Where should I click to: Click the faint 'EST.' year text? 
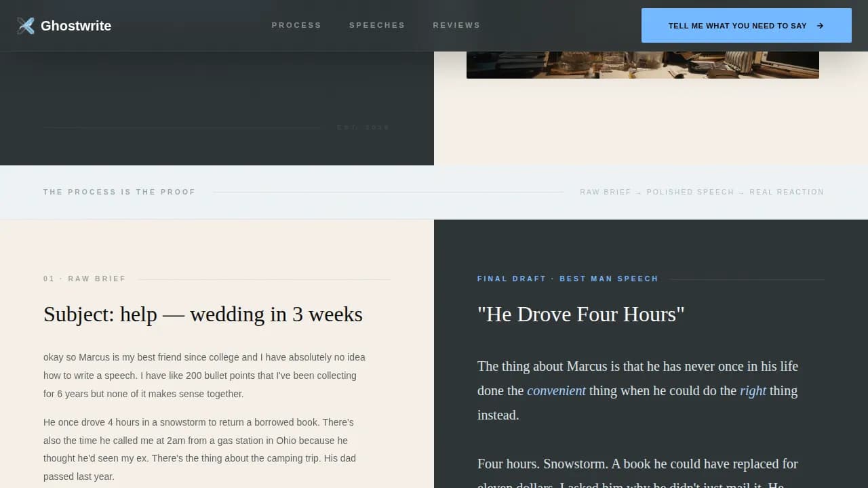363,127
